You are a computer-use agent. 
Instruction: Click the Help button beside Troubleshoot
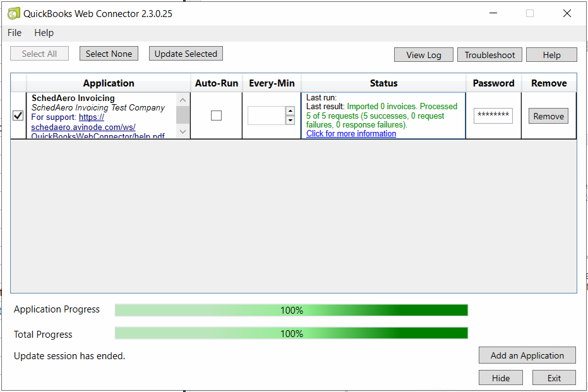[551, 55]
